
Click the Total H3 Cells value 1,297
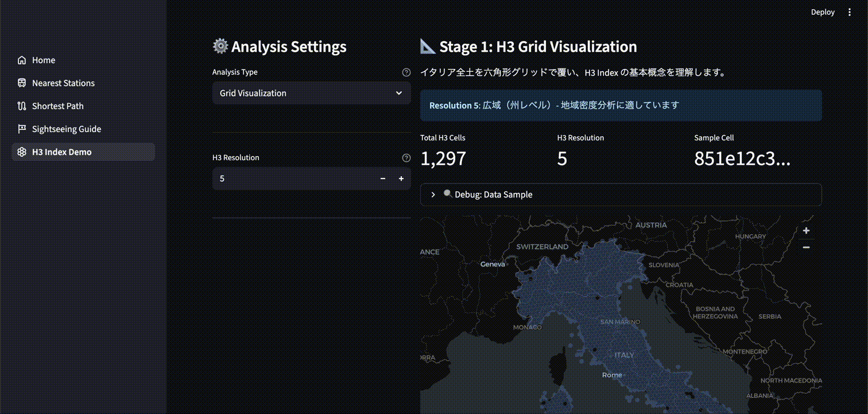pyautogui.click(x=443, y=158)
